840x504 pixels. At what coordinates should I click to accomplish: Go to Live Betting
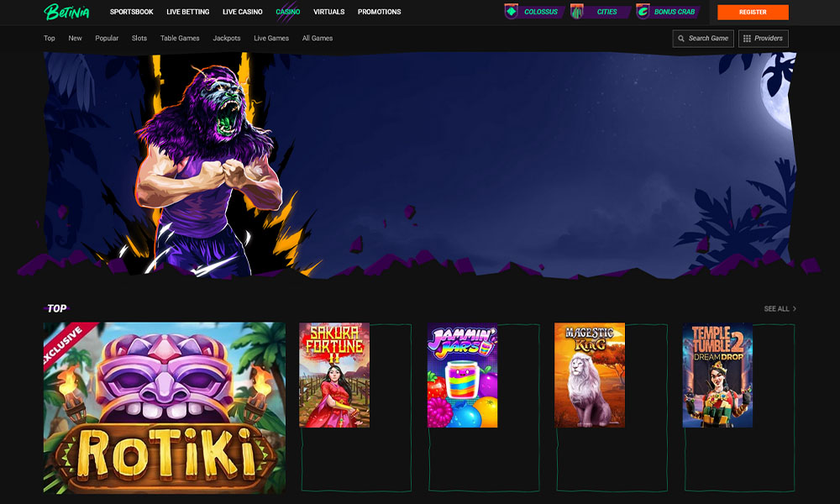tap(187, 12)
